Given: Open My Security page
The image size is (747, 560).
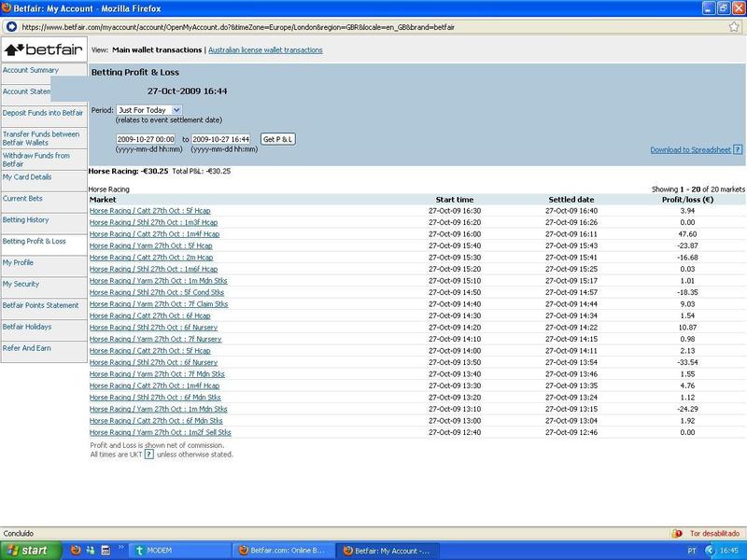Looking at the screenshot, I should click(x=21, y=285).
